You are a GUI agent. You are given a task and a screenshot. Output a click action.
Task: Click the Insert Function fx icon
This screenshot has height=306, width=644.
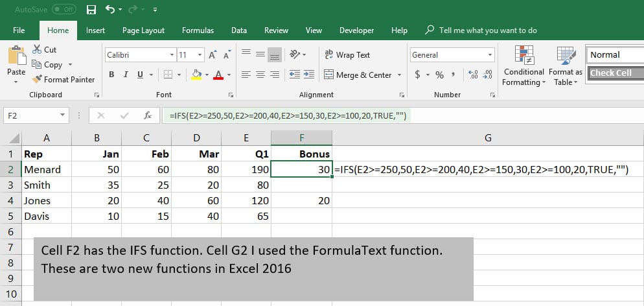[148, 115]
